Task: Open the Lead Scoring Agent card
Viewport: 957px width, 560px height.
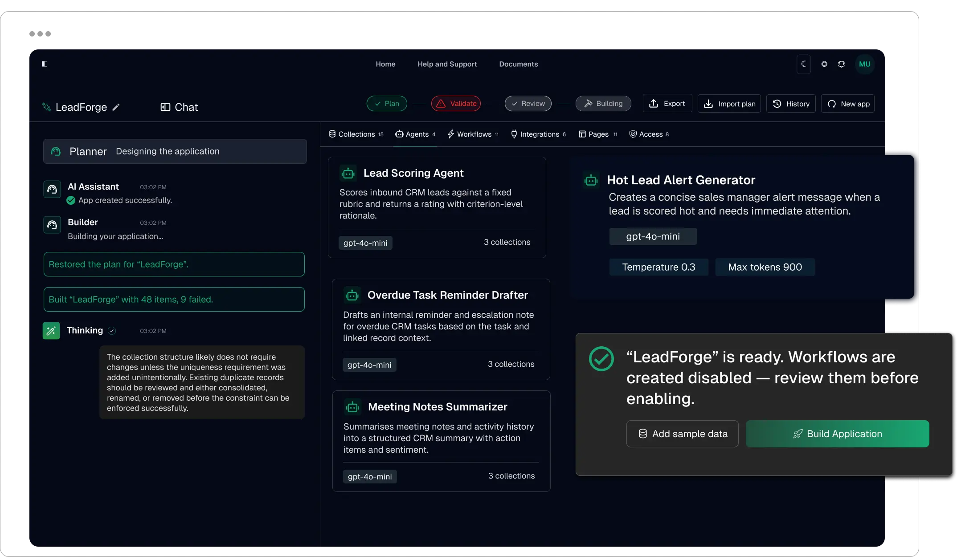Action: click(x=437, y=207)
